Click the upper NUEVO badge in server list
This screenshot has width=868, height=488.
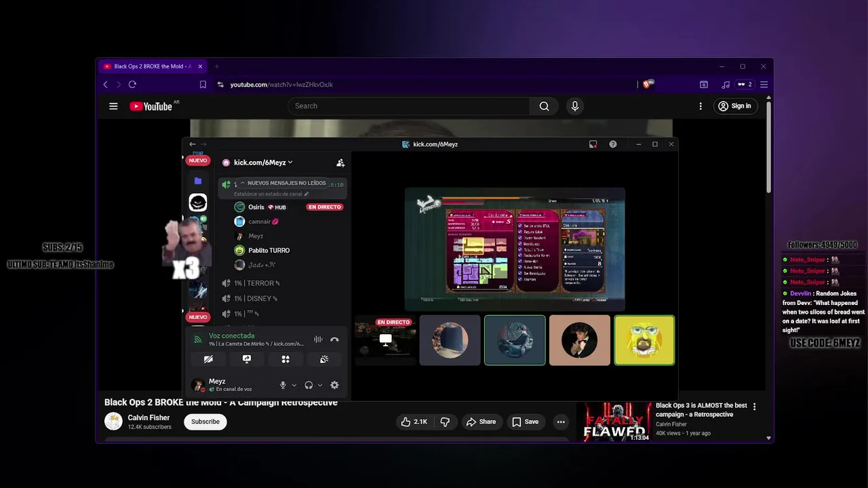tap(198, 161)
